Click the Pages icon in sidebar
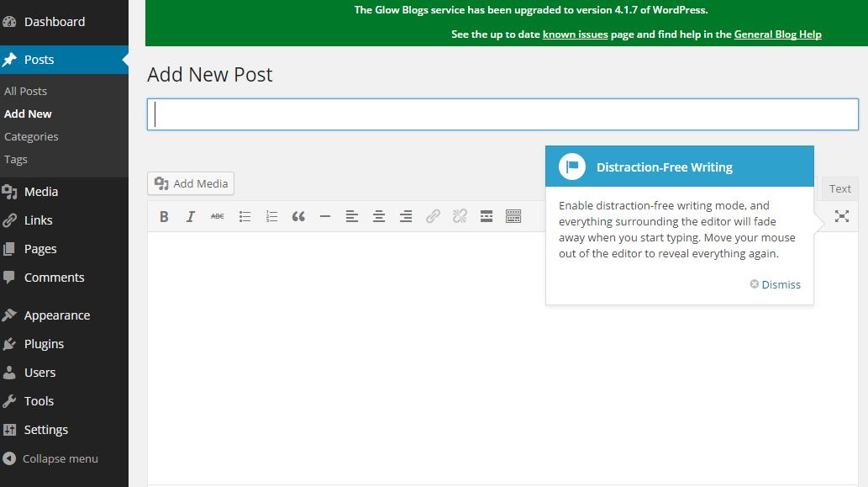Image resolution: width=868 pixels, height=487 pixels. (x=9, y=249)
